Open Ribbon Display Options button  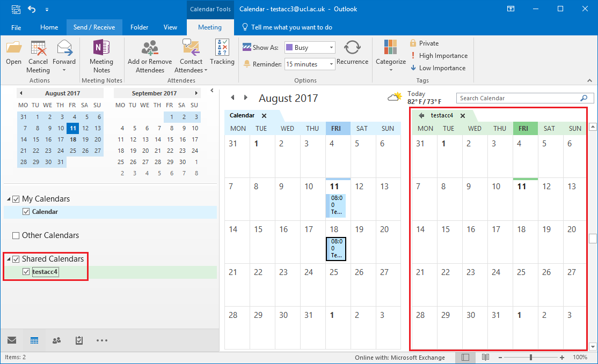pyautogui.click(x=511, y=9)
